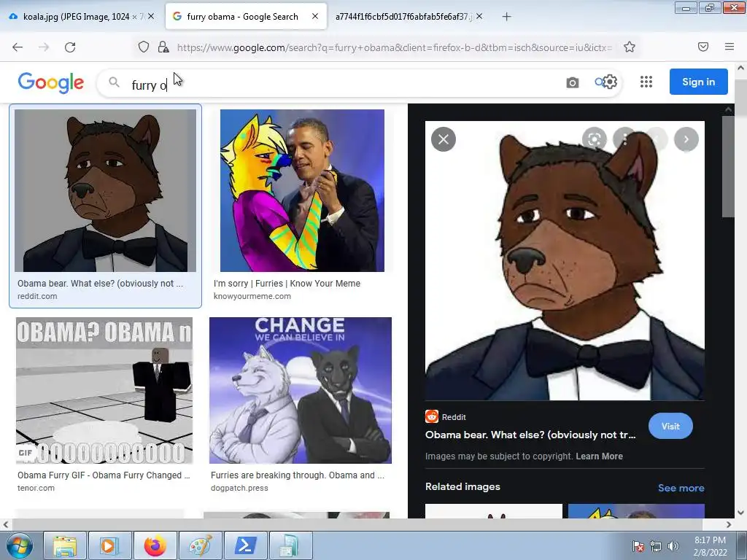747x560 pixels.
Task: Close the a7744f1f6cbf tab
Action: [x=479, y=16]
